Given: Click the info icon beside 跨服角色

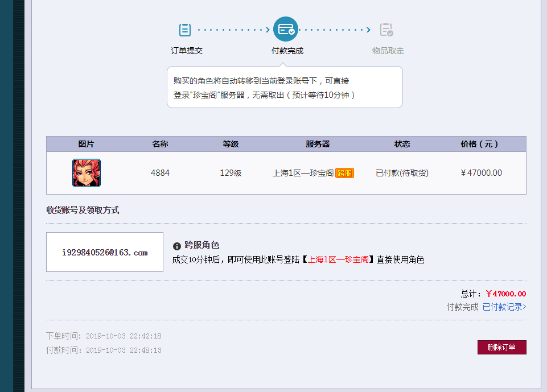Looking at the screenshot, I should coord(177,246).
